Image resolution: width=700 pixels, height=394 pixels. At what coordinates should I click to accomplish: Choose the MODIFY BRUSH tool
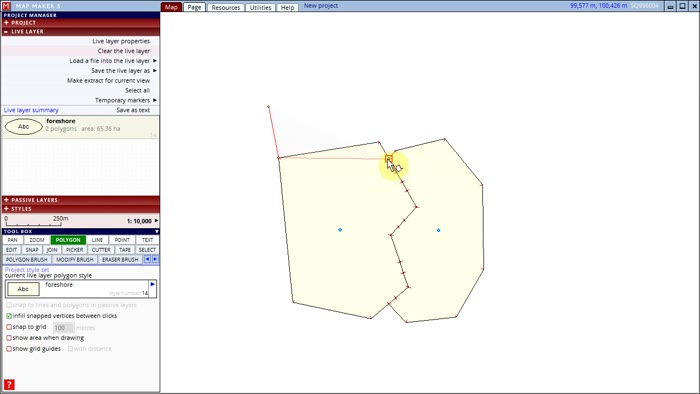(75, 260)
